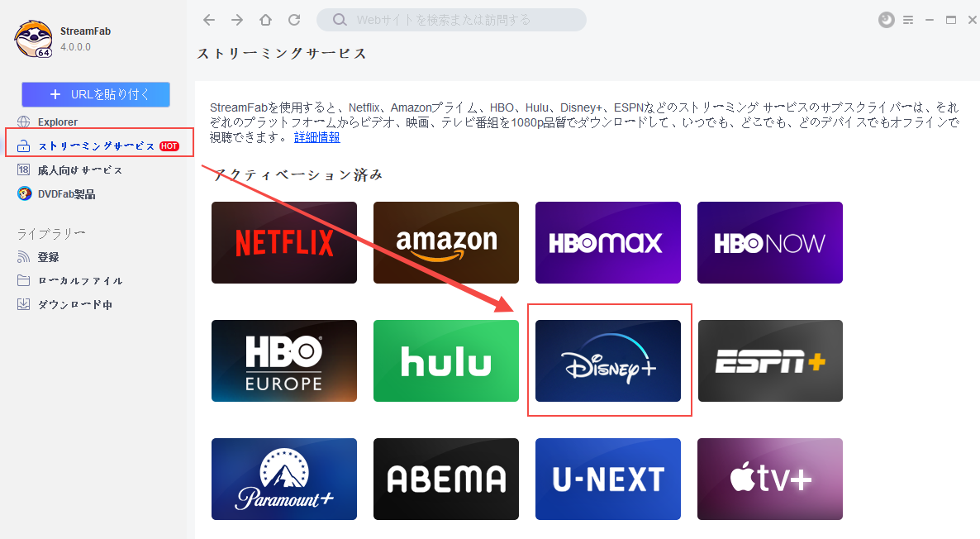
Task: Open ローカルファイル in the library
Action: pos(80,281)
